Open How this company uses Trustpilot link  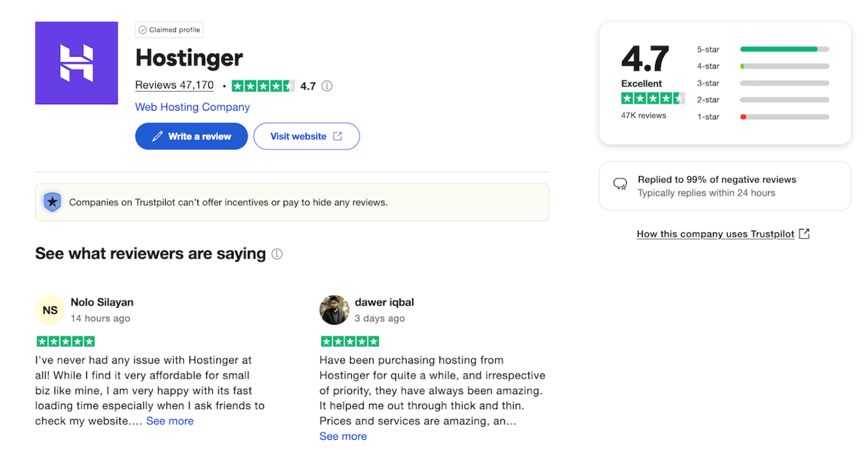(x=715, y=234)
